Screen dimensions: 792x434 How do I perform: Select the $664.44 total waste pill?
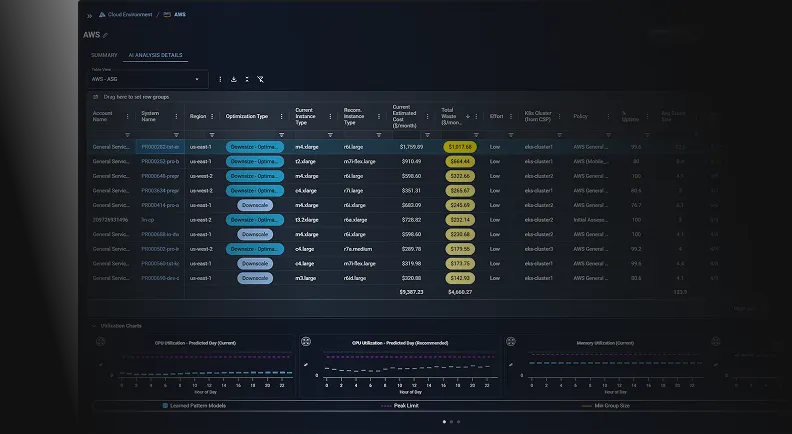pyautogui.click(x=460, y=162)
